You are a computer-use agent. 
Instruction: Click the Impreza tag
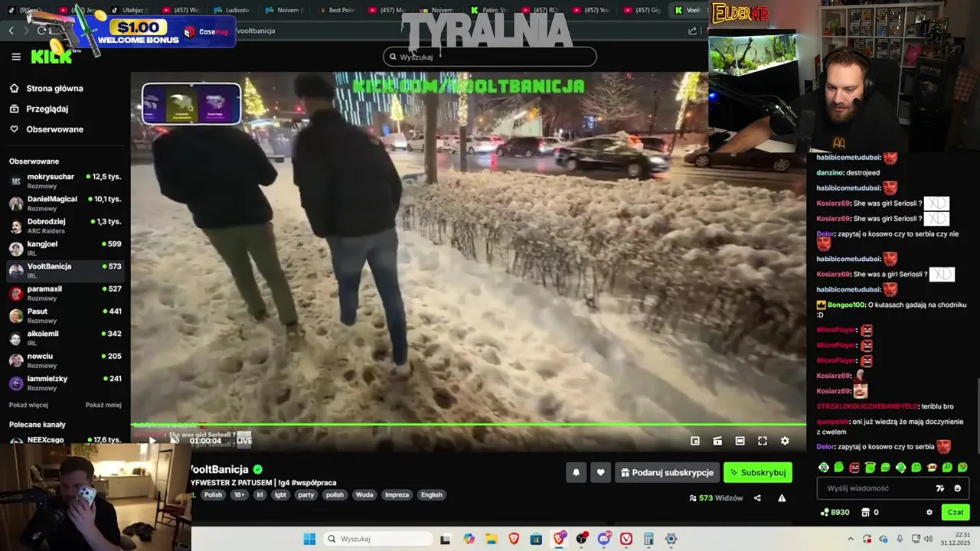pos(397,494)
